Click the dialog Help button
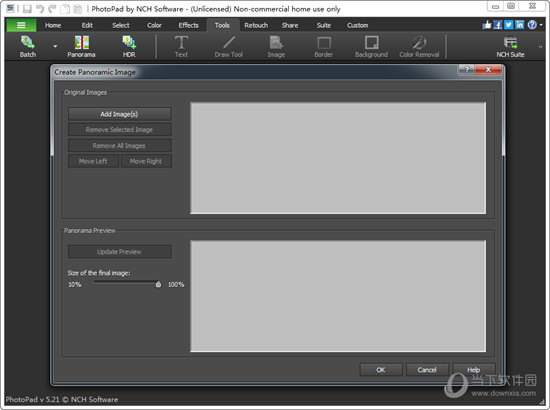Screen dimensions: 550x410 [474, 370]
